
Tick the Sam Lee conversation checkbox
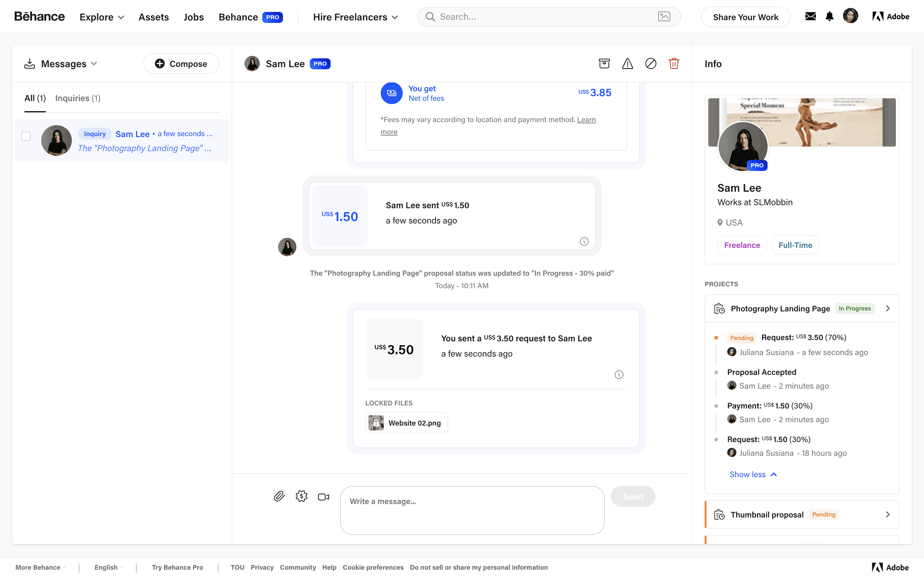click(26, 136)
